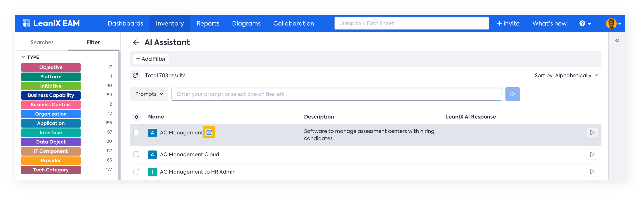This screenshot has width=644, height=199.
Task: Open What's new
Action: tap(549, 23)
